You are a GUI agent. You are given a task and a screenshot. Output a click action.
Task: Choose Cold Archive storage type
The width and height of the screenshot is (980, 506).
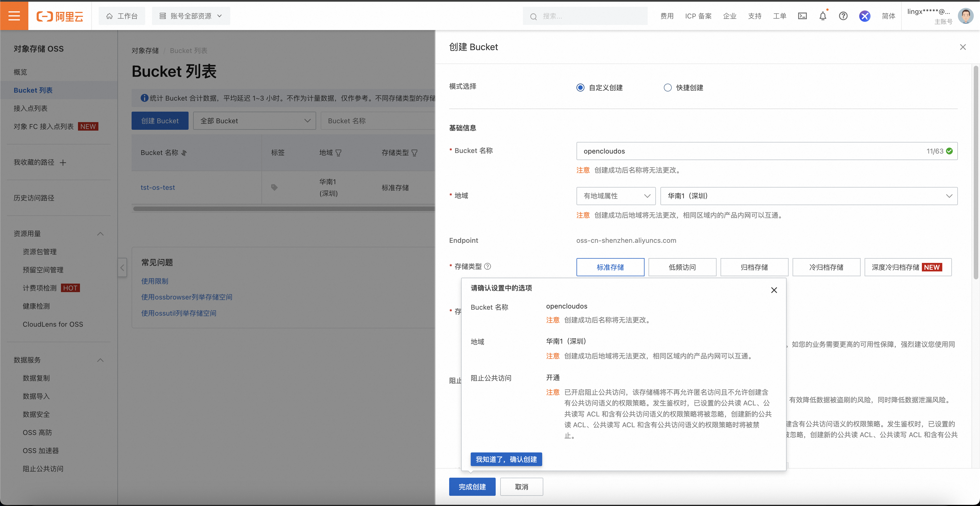tap(826, 267)
